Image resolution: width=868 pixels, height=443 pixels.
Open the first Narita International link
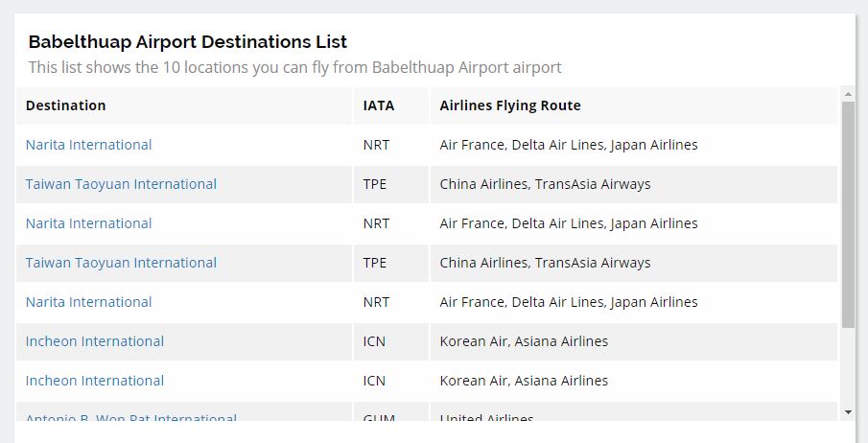click(88, 145)
